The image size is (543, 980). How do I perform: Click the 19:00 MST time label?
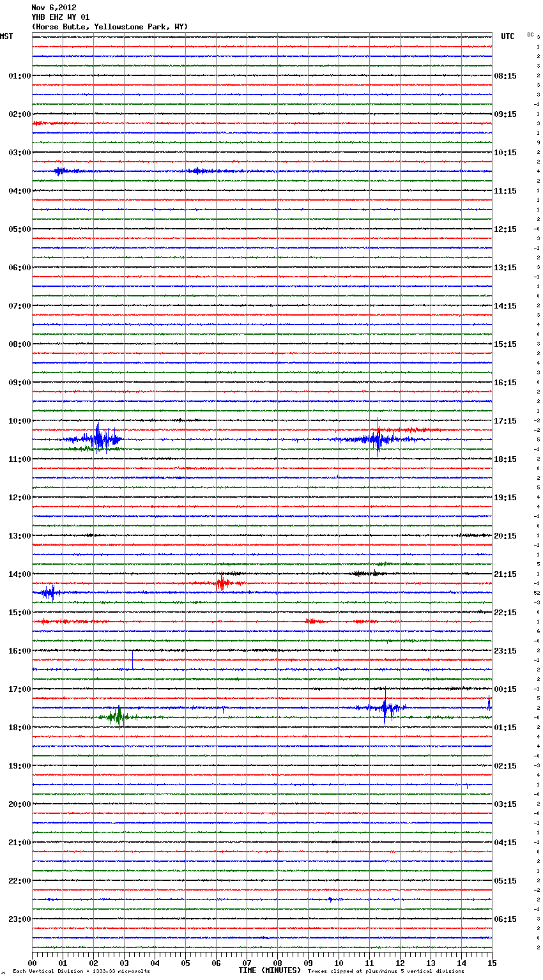20,766
